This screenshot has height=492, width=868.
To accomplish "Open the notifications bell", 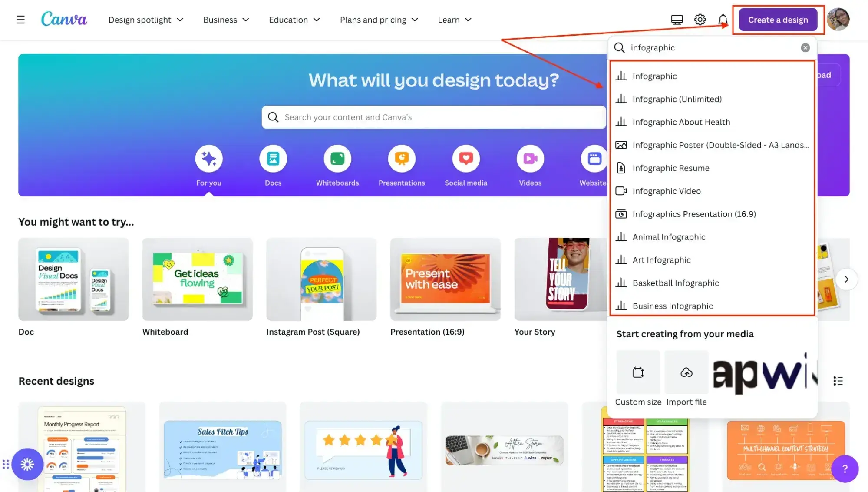I will point(723,20).
